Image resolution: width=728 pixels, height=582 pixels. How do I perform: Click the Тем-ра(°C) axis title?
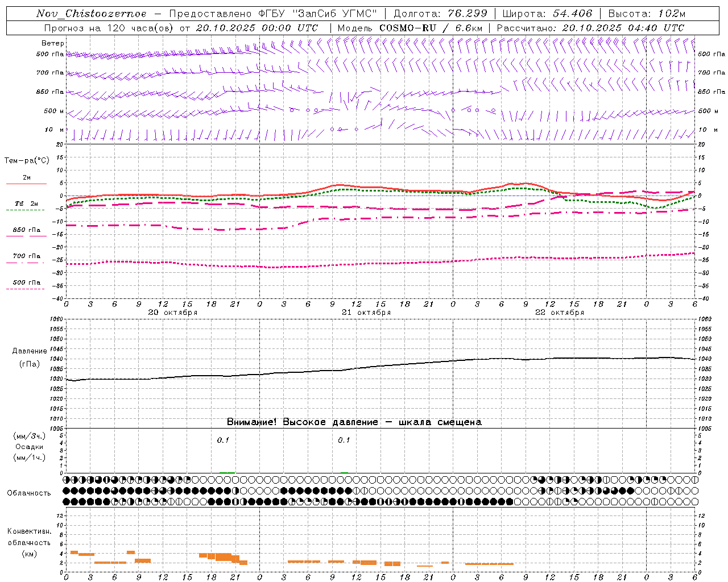tap(27, 161)
